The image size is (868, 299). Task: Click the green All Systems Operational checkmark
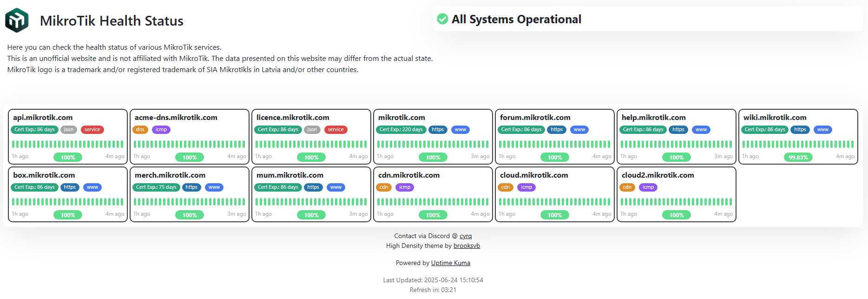(443, 19)
